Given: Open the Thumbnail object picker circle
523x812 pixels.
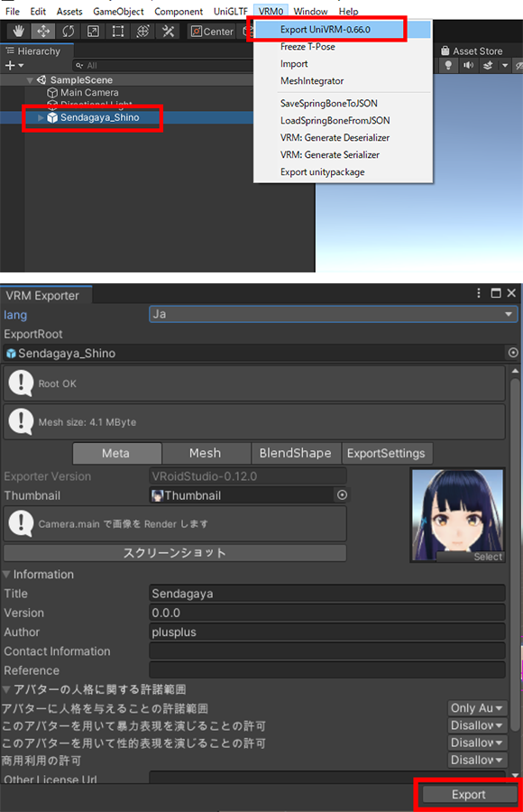Looking at the screenshot, I should [342, 495].
